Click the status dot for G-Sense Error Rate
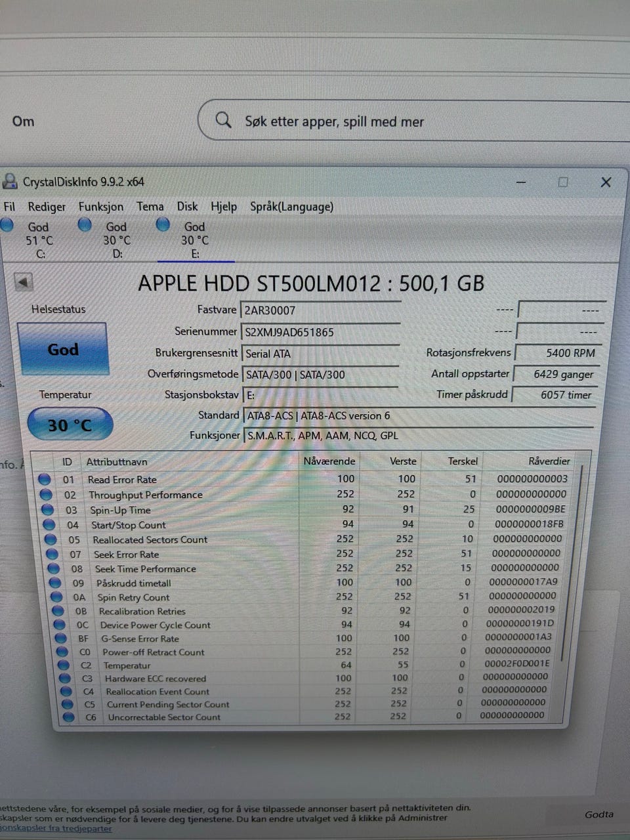630x840 pixels. point(61,639)
